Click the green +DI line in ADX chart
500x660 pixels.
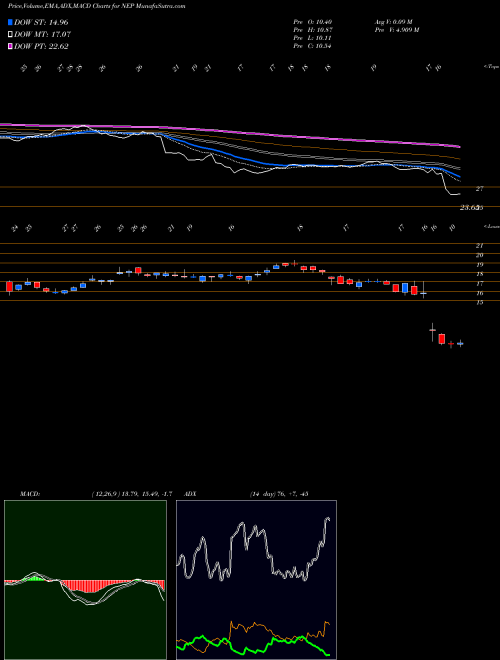[276, 640]
